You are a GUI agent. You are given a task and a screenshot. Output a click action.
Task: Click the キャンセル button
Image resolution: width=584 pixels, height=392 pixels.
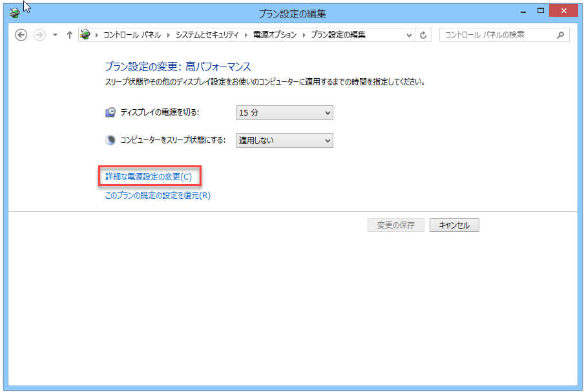454,225
